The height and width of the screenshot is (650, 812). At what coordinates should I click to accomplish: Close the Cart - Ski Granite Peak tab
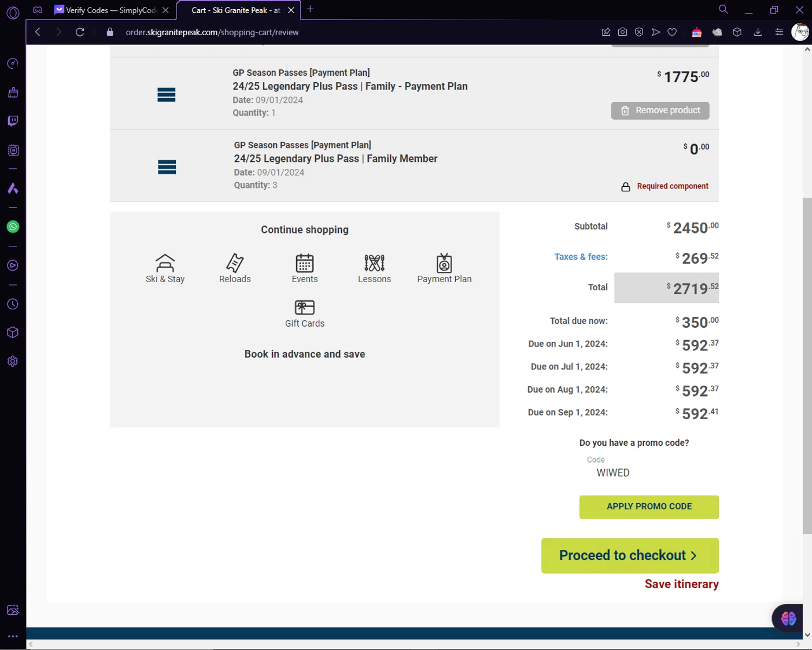pos(291,10)
